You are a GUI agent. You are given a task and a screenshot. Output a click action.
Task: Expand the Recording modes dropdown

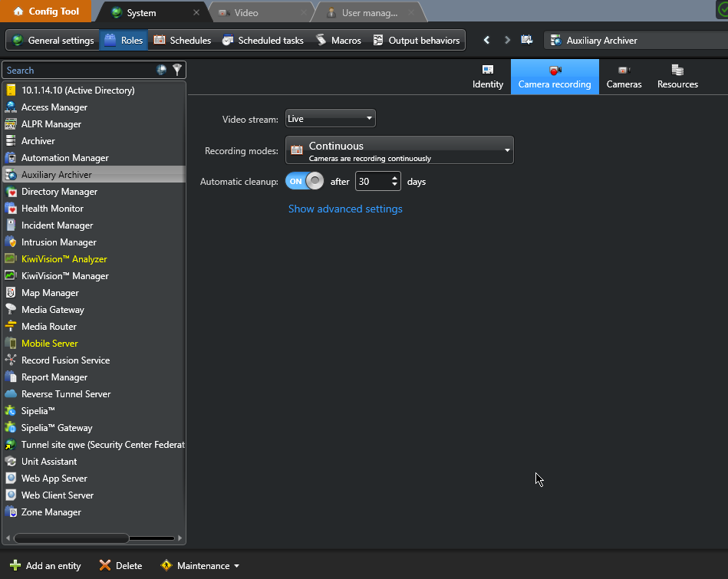pyautogui.click(x=399, y=150)
